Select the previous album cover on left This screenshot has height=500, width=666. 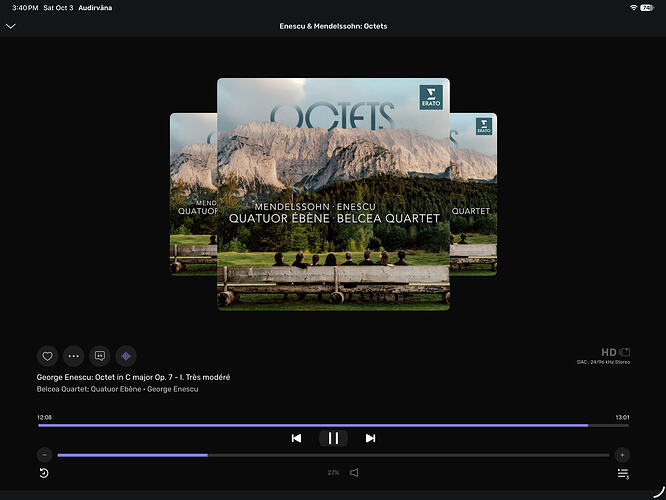point(194,194)
